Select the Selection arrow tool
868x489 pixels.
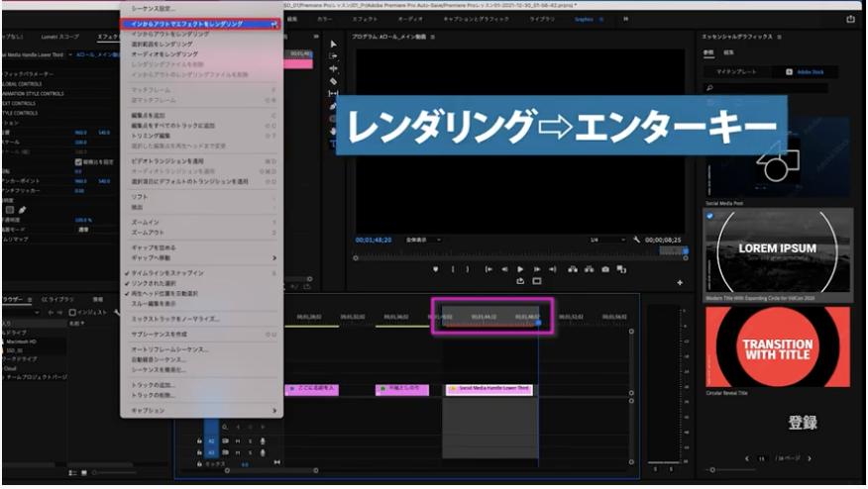pos(333,45)
